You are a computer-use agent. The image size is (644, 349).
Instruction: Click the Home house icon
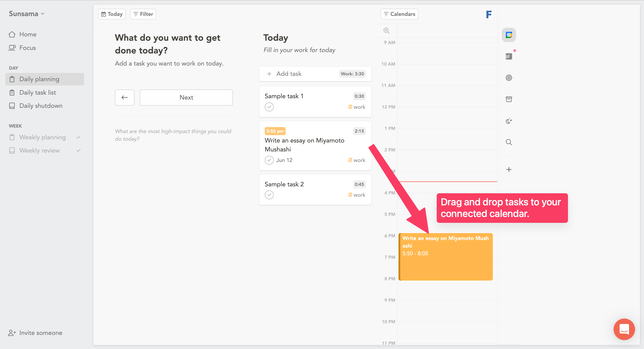click(x=12, y=34)
